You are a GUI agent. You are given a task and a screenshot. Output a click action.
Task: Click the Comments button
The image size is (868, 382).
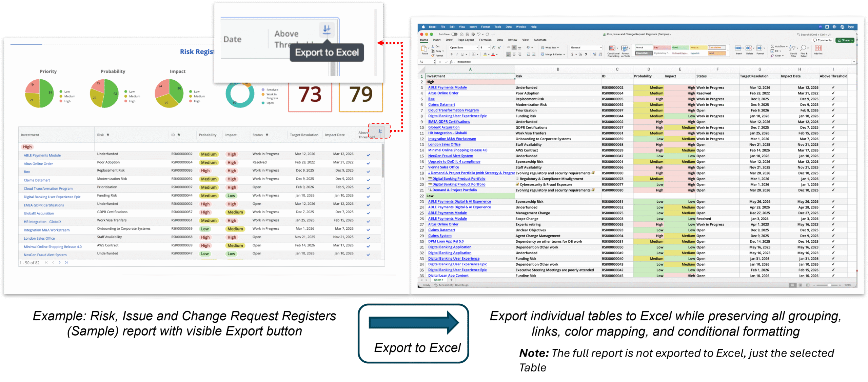coord(822,40)
